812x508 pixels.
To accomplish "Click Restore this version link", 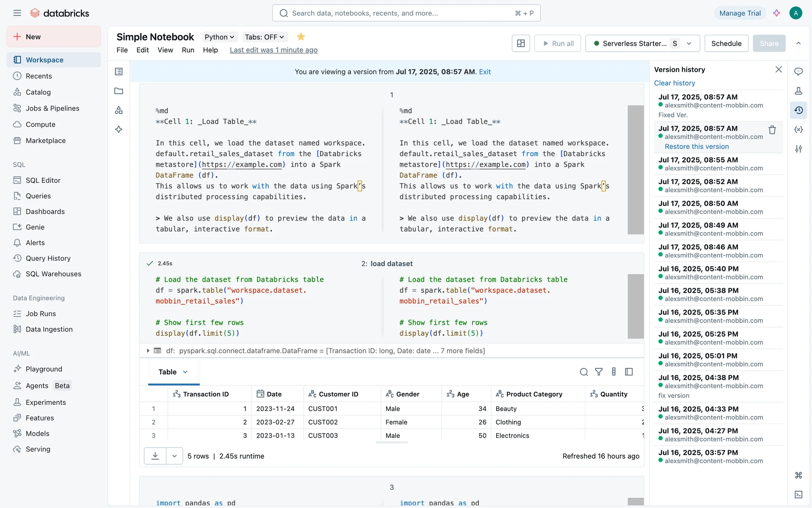I will pos(697,146).
